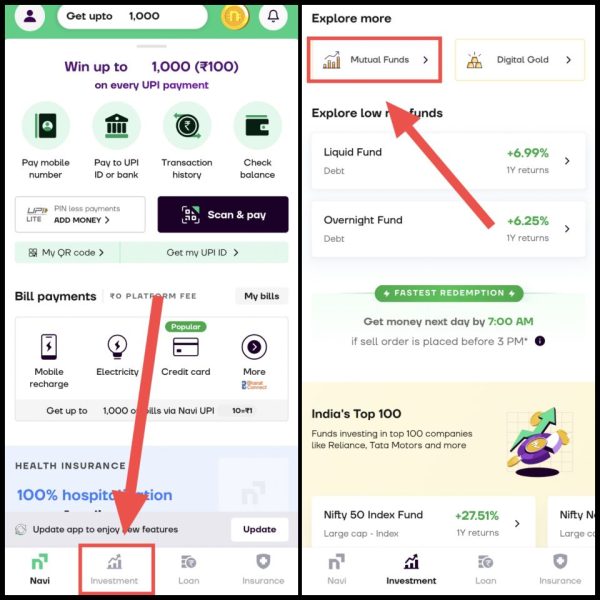Tap the notification bell icon
This screenshot has width=600, height=600.
tap(273, 16)
